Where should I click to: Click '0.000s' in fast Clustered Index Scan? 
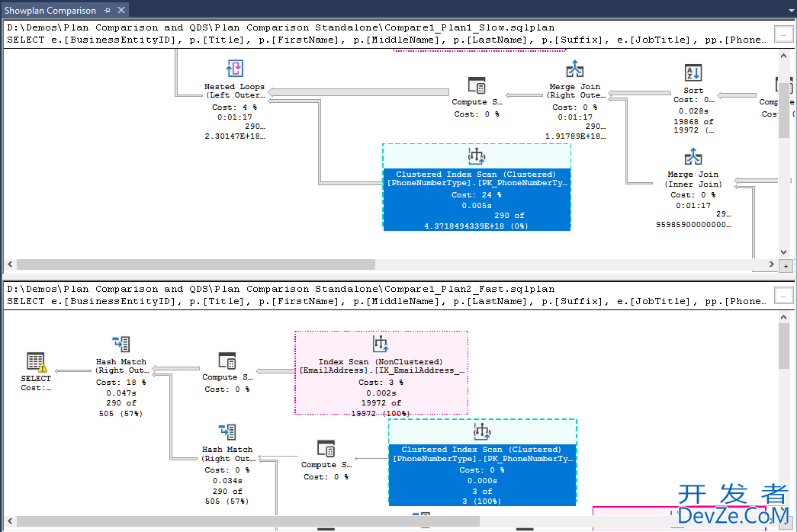[482, 480]
